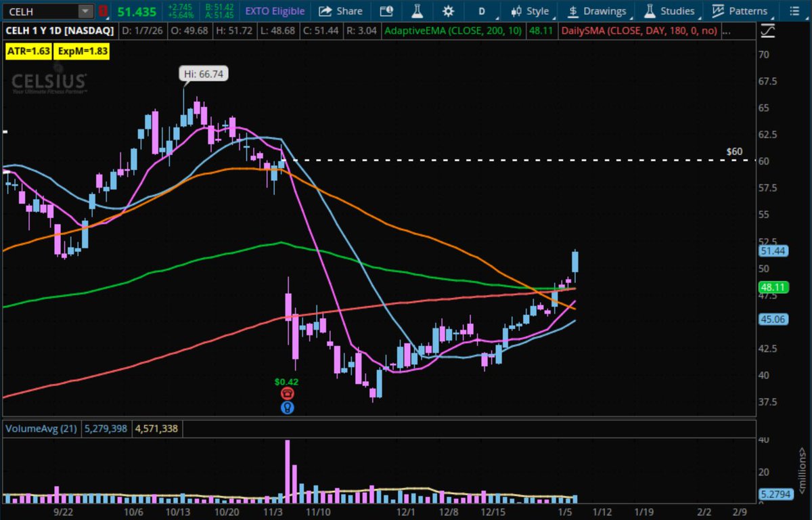Click the chart scale icon above the price axis
The image size is (812, 520).
767,30
